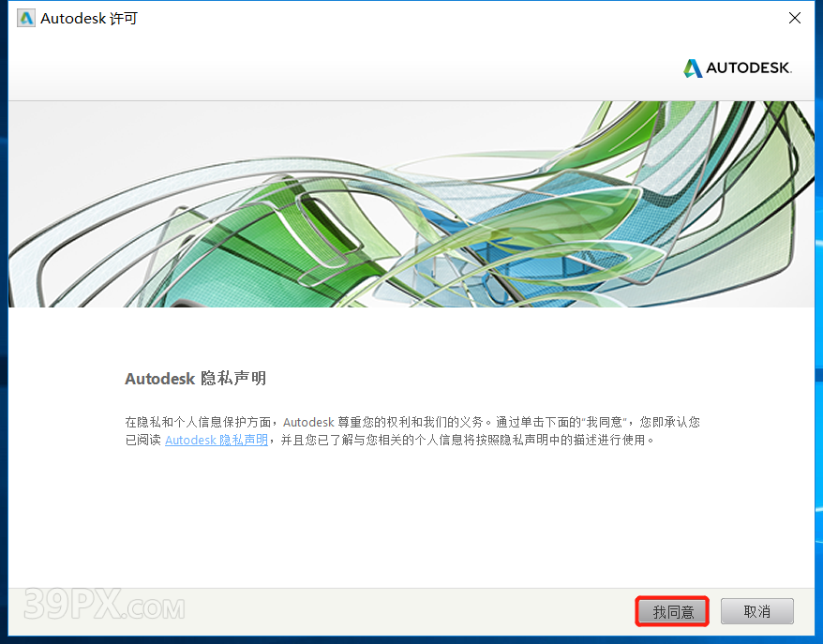Screen dimensions: 823x644
Task: Click the Autodesk icon in the title bar
Action: pyautogui.click(x=26, y=19)
